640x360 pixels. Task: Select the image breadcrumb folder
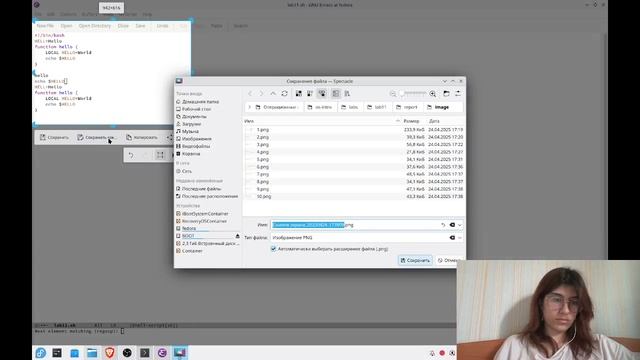point(438,107)
